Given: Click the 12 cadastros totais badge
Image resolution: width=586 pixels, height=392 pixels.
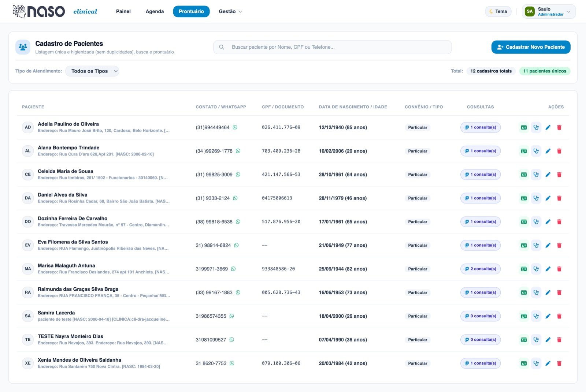Looking at the screenshot, I should point(491,71).
